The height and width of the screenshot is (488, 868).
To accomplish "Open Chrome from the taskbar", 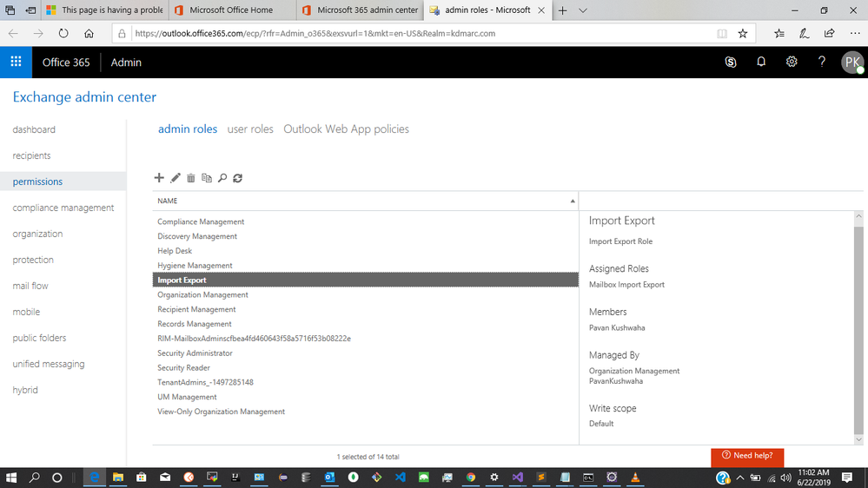I will pos(471,478).
